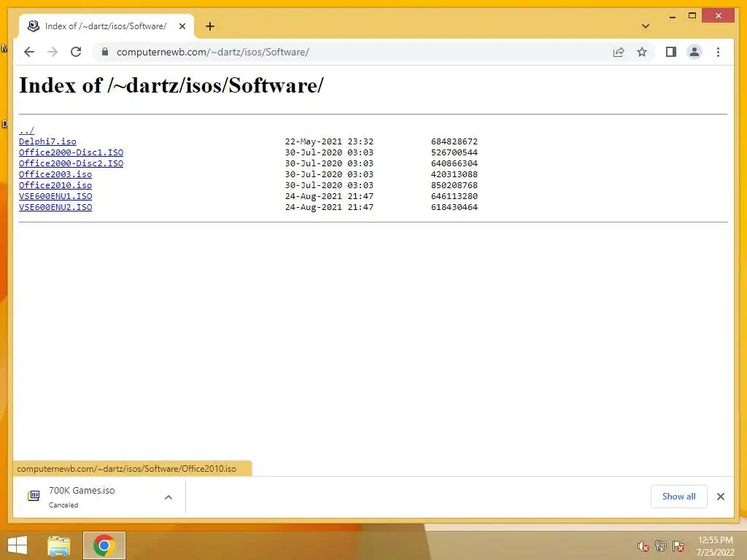Viewport: 747px width, 560px height.
Task: Download Office2010.iso
Action: coord(55,185)
